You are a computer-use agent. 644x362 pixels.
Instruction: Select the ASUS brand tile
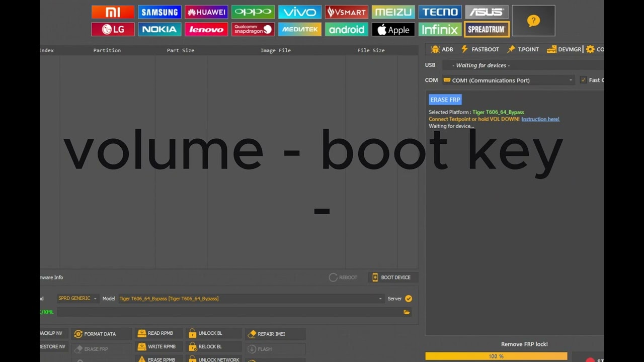tap(487, 12)
